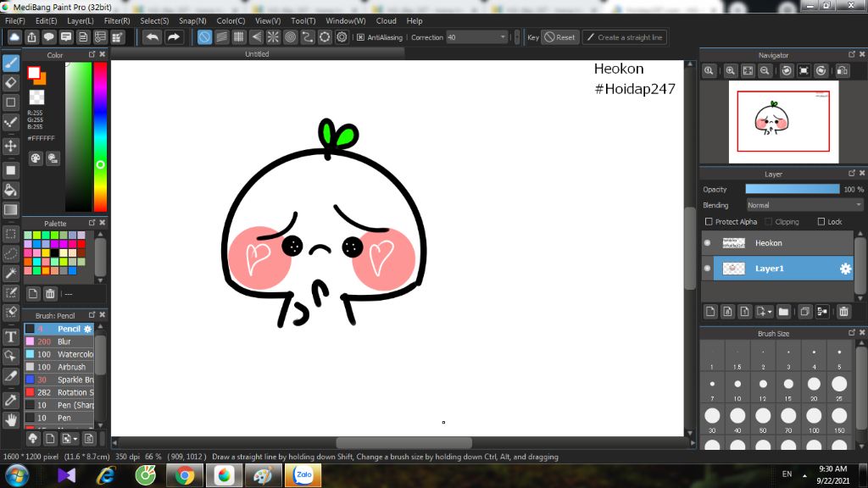Viewport: 868px width, 488px height.
Task: Select the Airbrush brush
Action: tap(58, 367)
